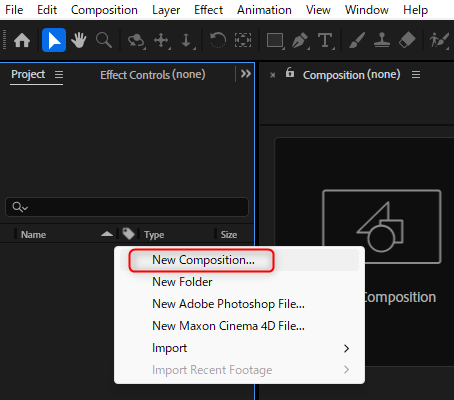Select the Rectangle shape tool
The image size is (454, 400).
[x=275, y=41]
